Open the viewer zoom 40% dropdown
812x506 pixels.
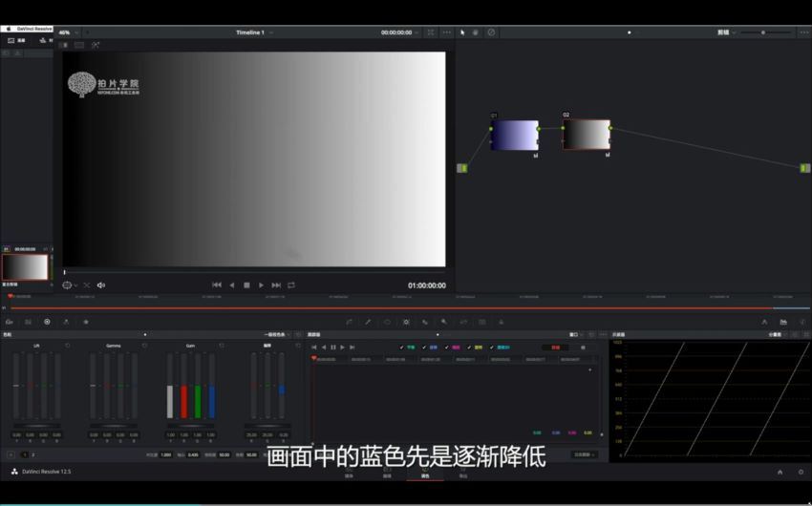tap(69, 32)
